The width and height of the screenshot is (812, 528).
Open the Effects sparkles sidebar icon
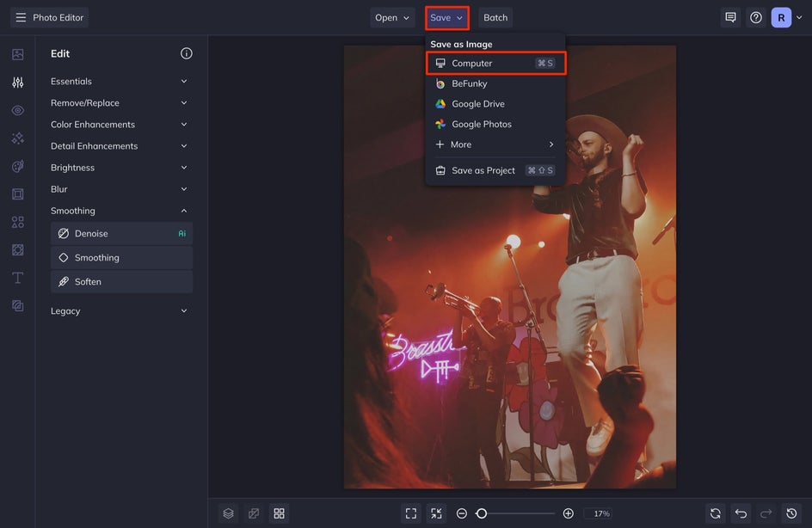pos(17,138)
